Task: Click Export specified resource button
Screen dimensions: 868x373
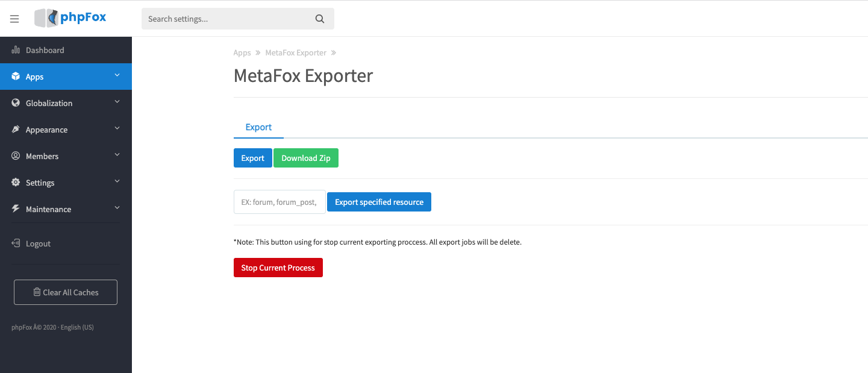Action: pyautogui.click(x=379, y=202)
